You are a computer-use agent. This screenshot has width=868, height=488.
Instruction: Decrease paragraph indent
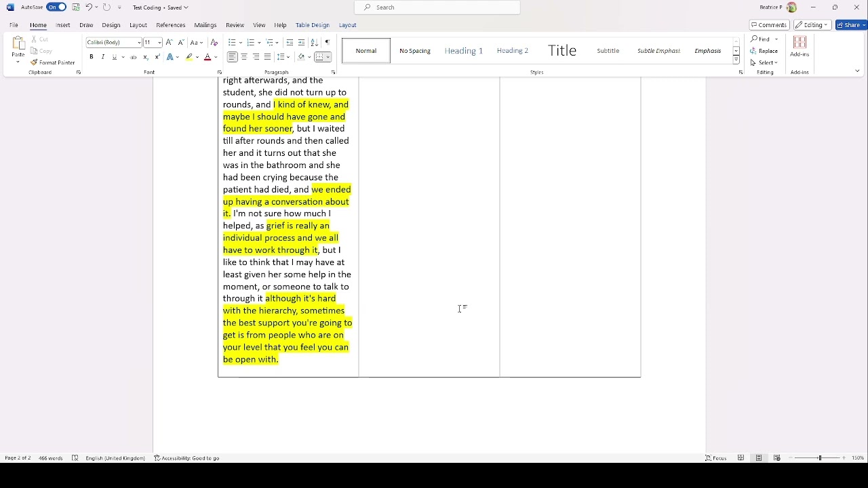click(x=290, y=43)
